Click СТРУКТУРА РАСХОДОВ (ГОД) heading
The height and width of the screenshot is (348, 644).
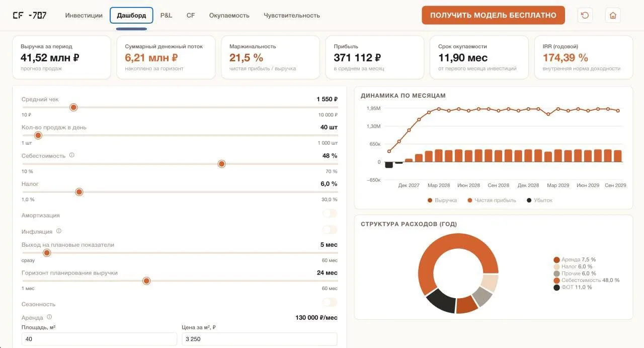(409, 224)
